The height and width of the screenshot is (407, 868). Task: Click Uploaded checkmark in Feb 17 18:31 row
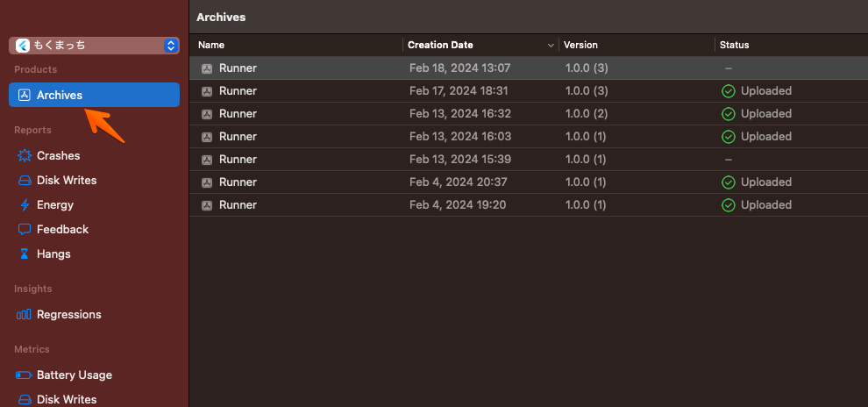[729, 91]
